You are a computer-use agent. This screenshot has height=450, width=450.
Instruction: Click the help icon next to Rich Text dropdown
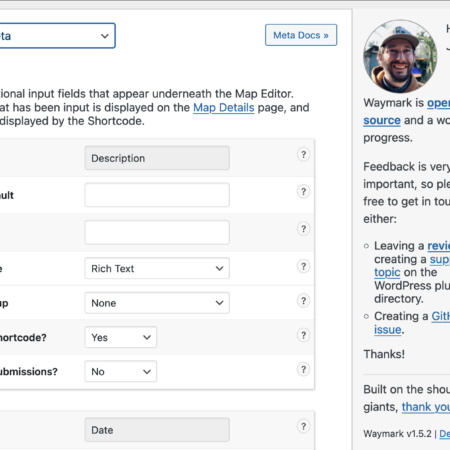(303, 266)
